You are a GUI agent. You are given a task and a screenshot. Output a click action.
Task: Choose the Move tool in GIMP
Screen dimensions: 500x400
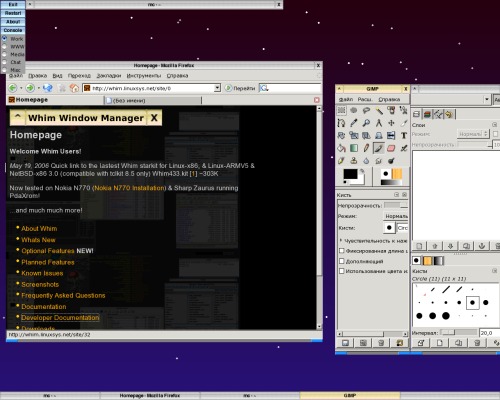tap(391, 123)
